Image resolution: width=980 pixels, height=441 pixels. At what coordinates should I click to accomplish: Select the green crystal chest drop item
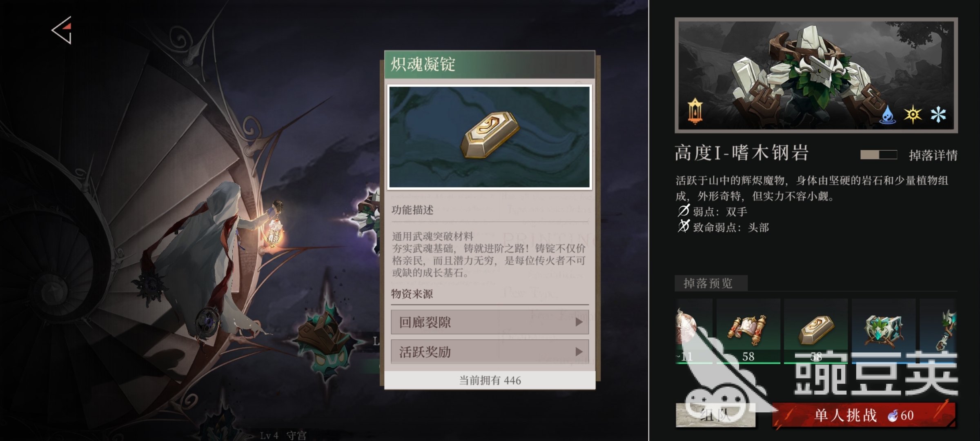tap(883, 331)
